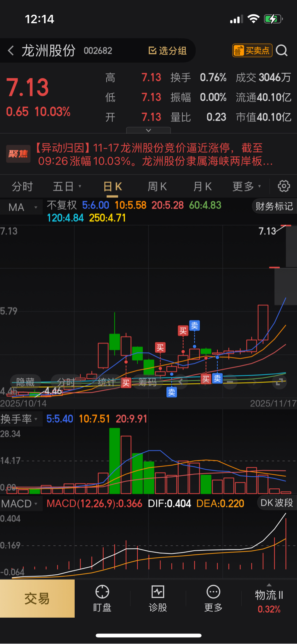The image size is (297, 644).
Task: Tap 成交 3046万 value
Action: pyautogui.click(x=275, y=77)
